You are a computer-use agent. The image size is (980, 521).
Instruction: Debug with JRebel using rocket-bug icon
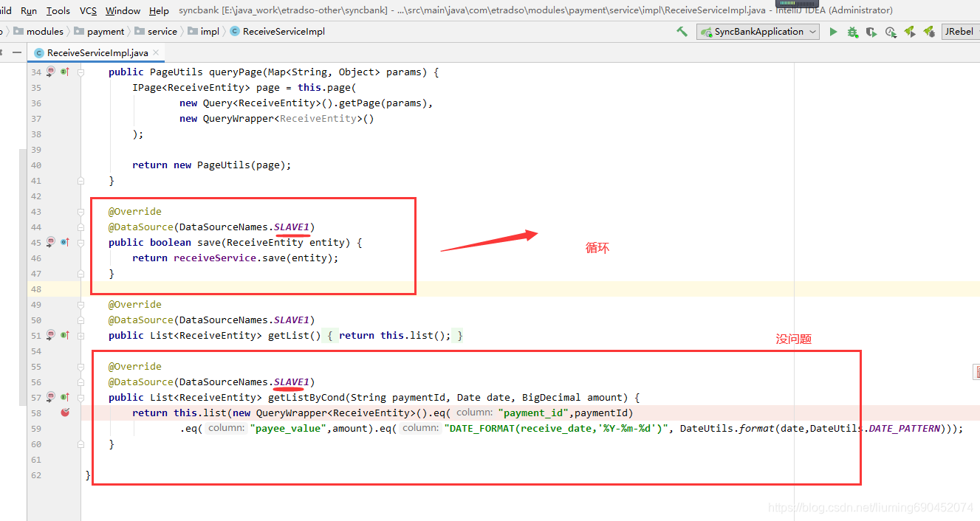click(x=929, y=32)
